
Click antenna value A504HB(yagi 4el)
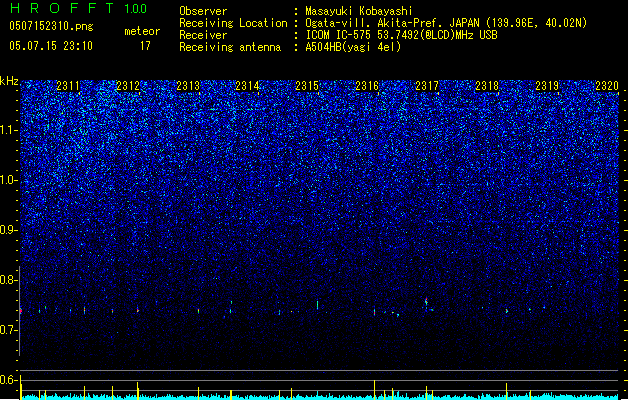353,47
